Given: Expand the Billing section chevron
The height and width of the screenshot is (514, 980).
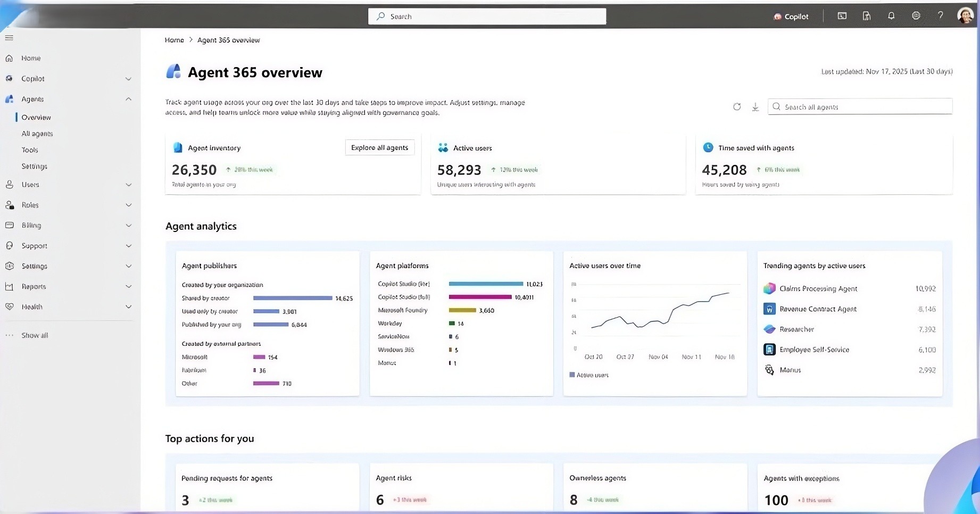Looking at the screenshot, I should [128, 226].
